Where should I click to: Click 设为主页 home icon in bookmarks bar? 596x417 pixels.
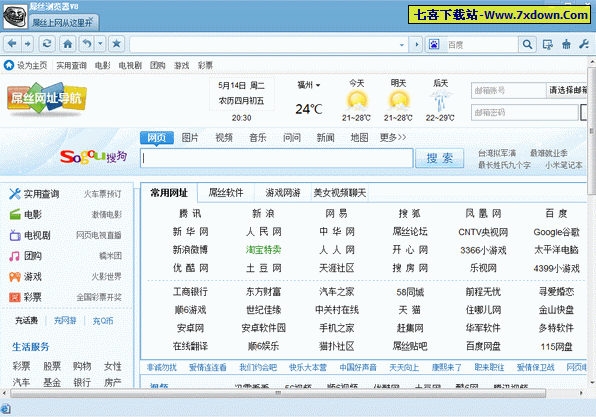(x=9, y=65)
